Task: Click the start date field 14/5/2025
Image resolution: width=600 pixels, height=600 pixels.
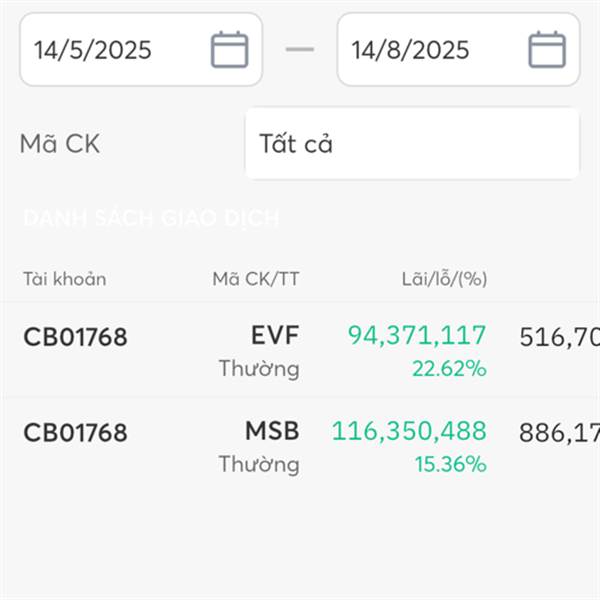Action: (141, 49)
